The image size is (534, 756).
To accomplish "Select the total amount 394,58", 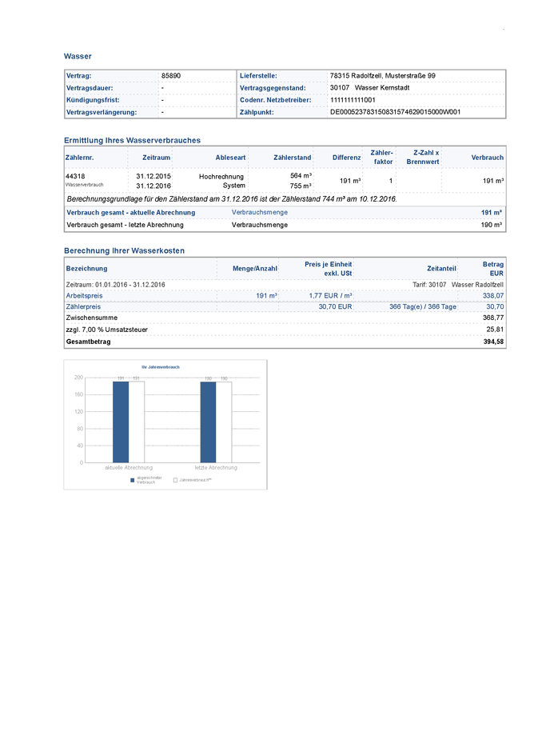I will point(493,342).
